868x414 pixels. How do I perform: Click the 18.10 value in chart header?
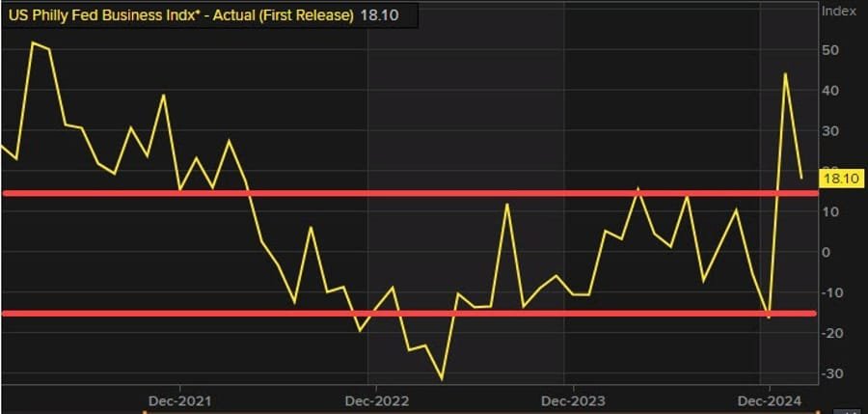(x=379, y=16)
